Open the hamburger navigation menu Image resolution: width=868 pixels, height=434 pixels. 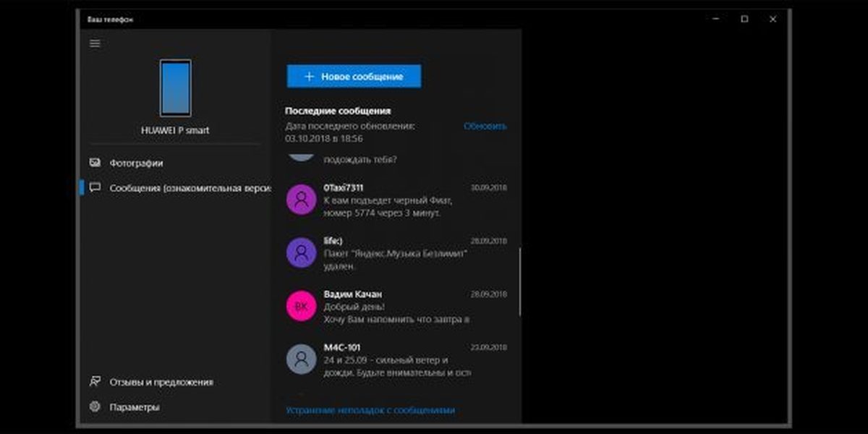coord(95,43)
